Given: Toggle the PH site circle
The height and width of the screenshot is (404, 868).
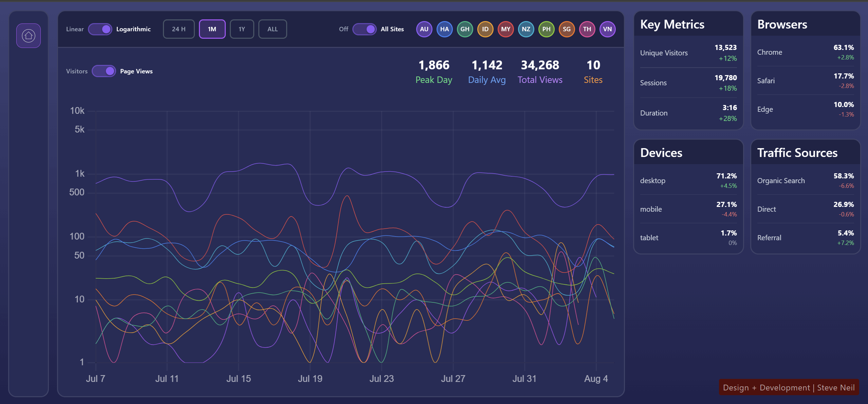Looking at the screenshot, I should [546, 29].
